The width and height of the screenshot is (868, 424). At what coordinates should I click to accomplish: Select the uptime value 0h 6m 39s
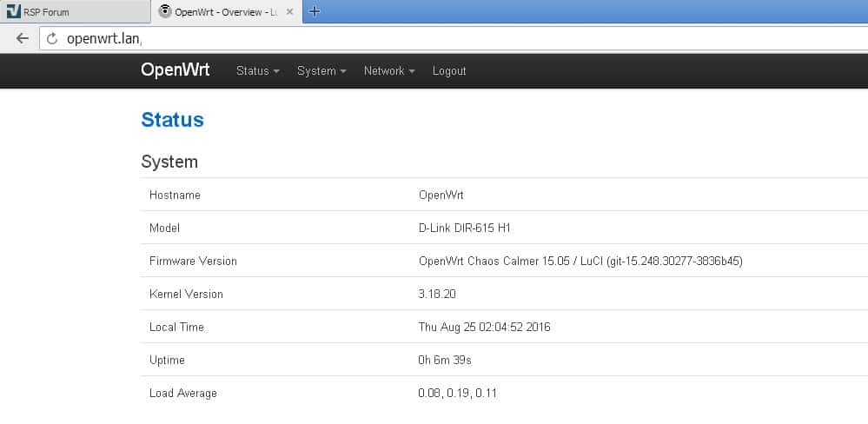click(x=445, y=360)
